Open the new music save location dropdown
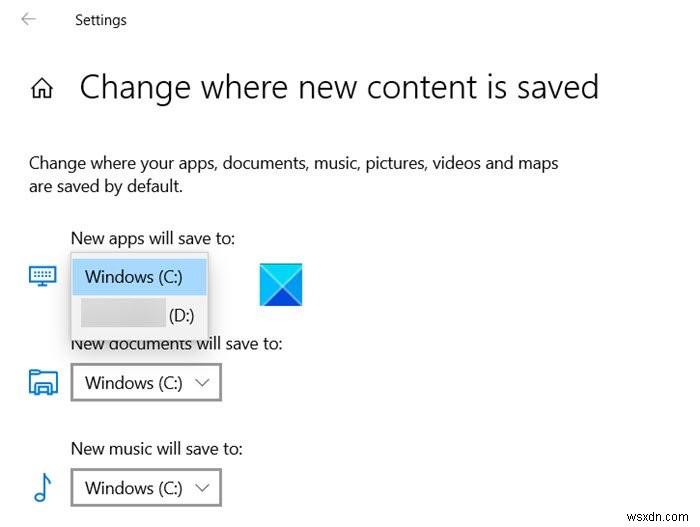This screenshot has width=700, height=527. (146, 488)
